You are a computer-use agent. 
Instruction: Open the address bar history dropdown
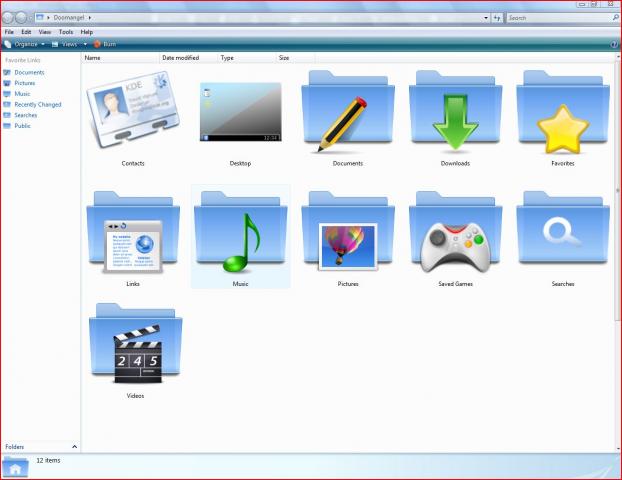click(x=485, y=18)
